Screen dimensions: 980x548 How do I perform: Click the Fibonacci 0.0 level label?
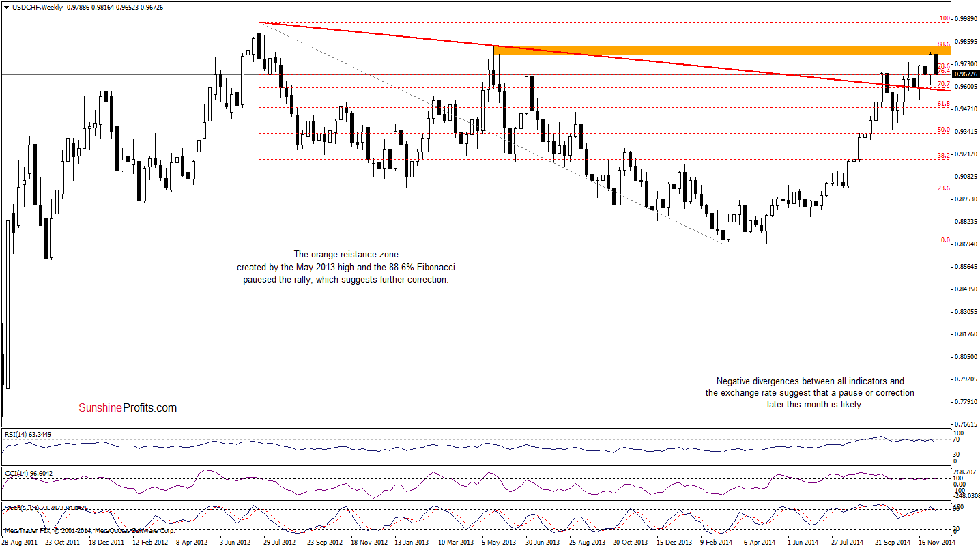click(946, 240)
